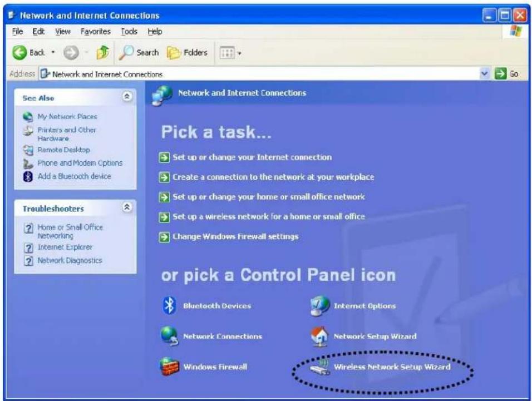Click the green Go arrow icon

500,73
